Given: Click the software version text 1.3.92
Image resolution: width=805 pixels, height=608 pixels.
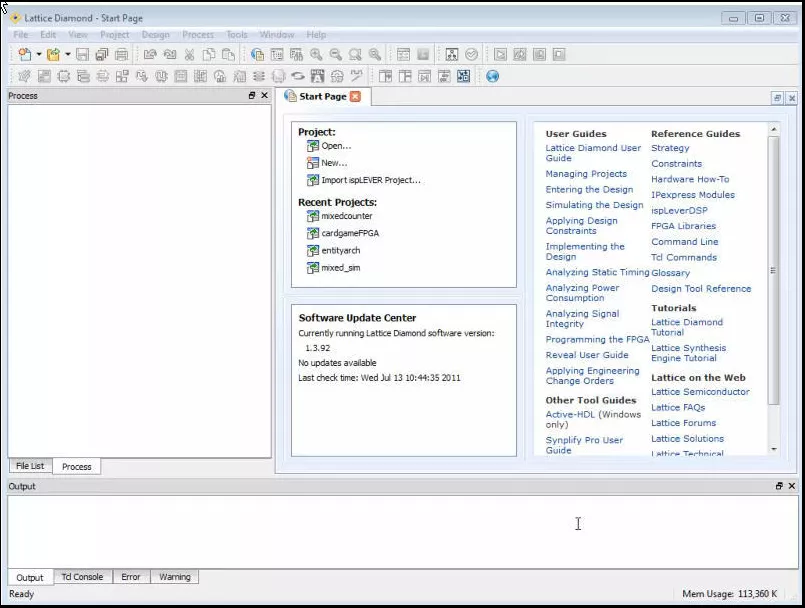Looking at the screenshot, I should (x=317, y=348).
